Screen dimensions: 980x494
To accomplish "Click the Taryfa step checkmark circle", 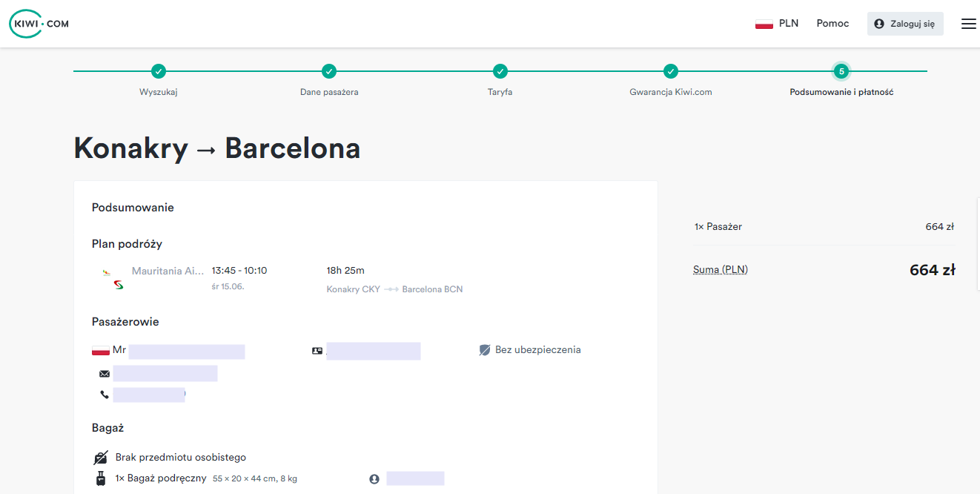I will [x=500, y=71].
